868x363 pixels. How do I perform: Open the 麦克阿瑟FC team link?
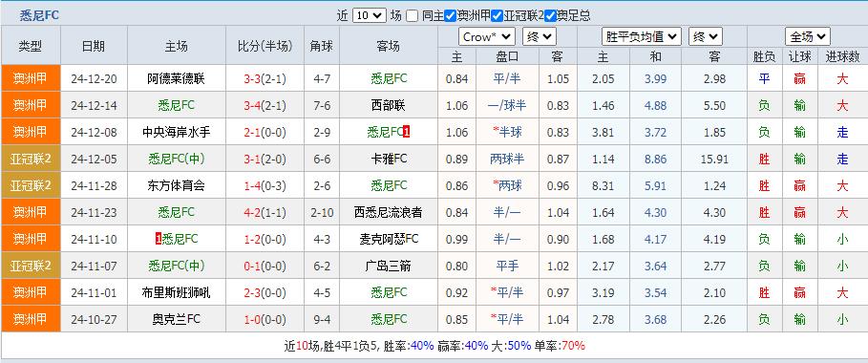[x=389, y=239]
